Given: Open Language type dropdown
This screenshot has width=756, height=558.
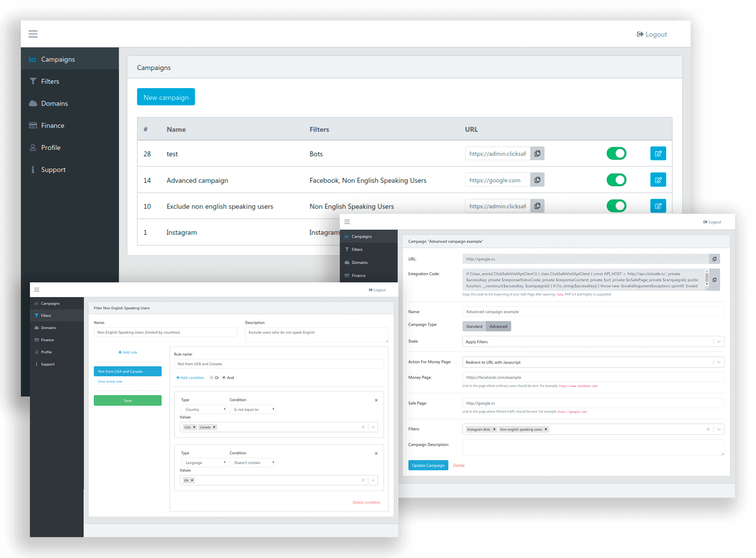Looking at the screenshot, I should (204, 462).
